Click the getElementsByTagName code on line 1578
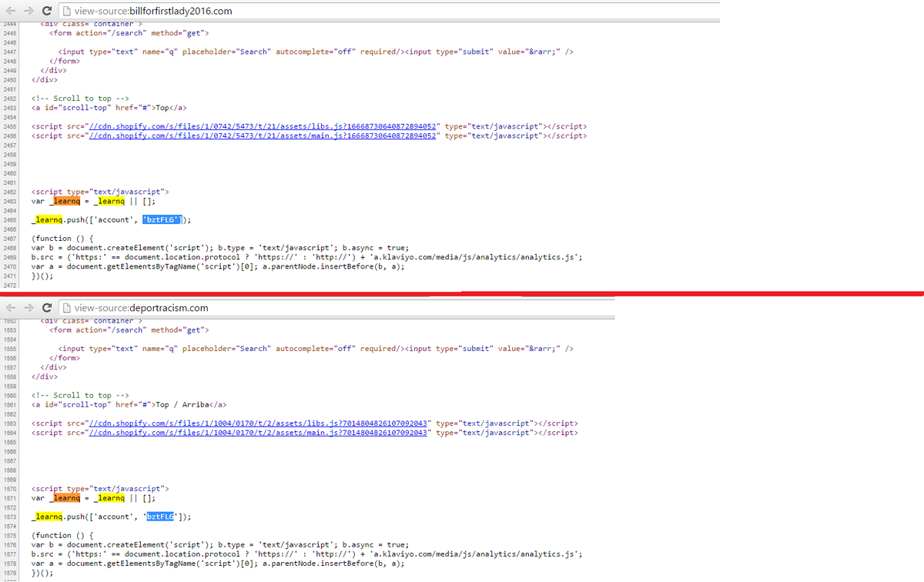The image size is (924, 582). coord(218,564)
